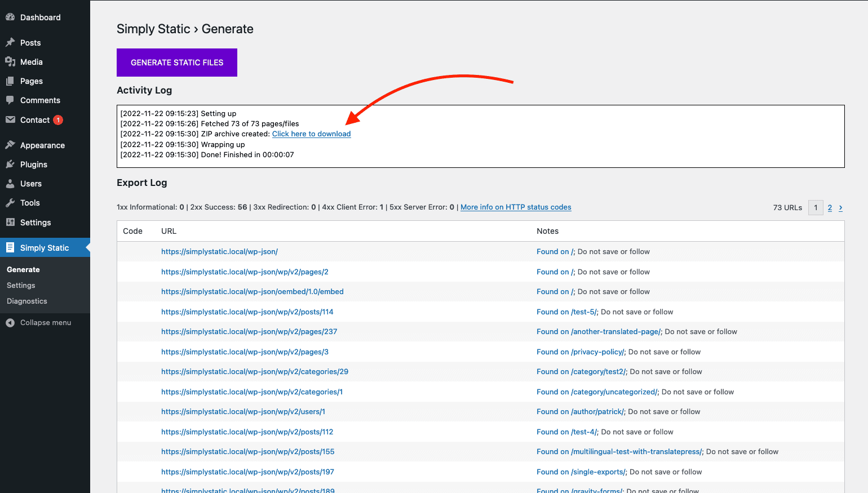Image resolution: width=868 pixels, height=493 pixels.
Task: Open the wp/v2/pages/2 URL link
Action: click(x=245, y=272)
